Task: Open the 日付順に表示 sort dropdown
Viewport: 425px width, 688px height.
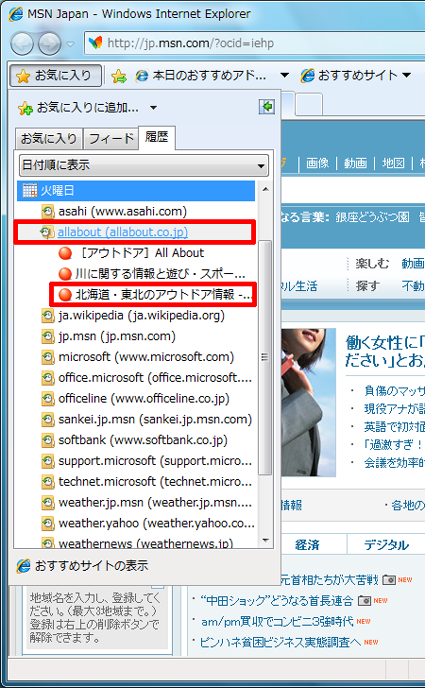Action: [x=144, y=165]
